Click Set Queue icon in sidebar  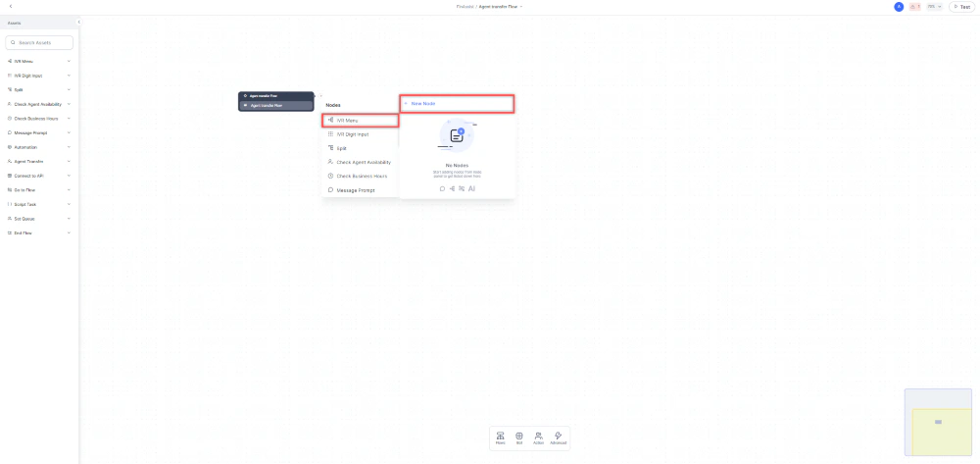(10, 219)
